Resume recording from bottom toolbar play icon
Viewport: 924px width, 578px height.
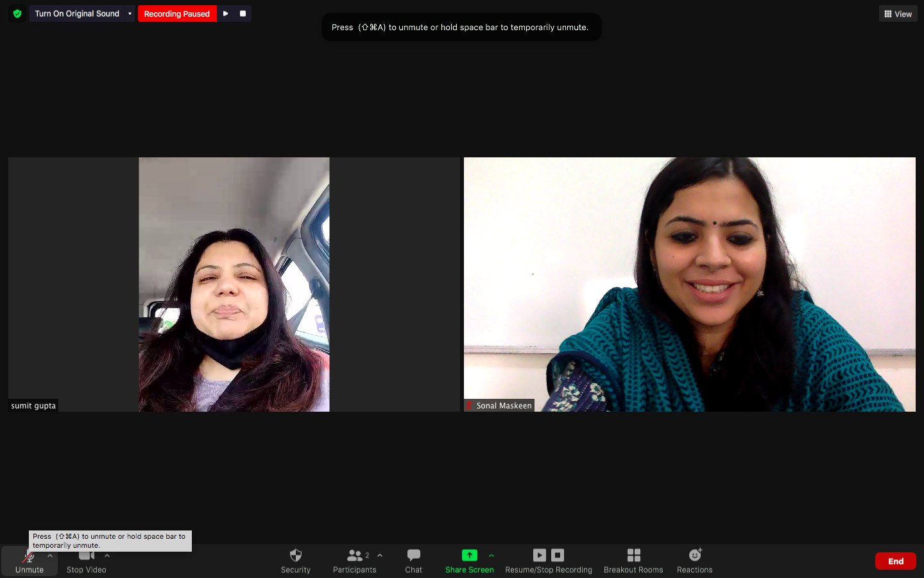pos(540,555)
